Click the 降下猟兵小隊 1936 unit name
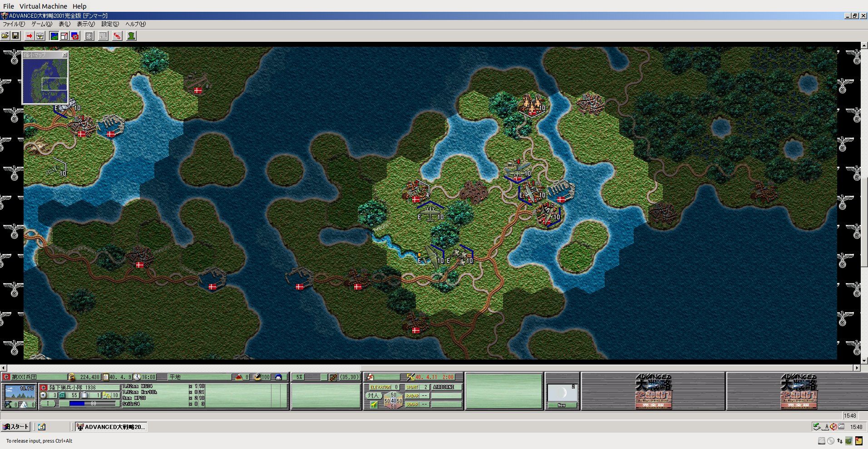868x449 pixels. point(73,388)
